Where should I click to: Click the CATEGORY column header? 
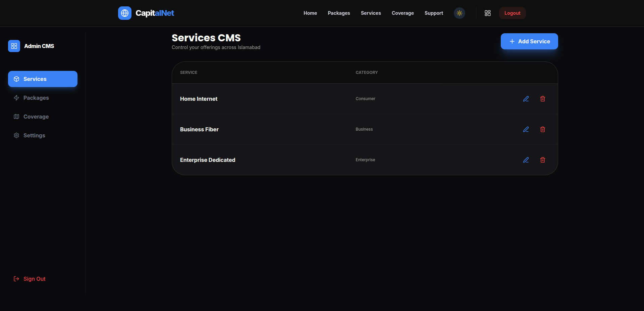point(367,73)
